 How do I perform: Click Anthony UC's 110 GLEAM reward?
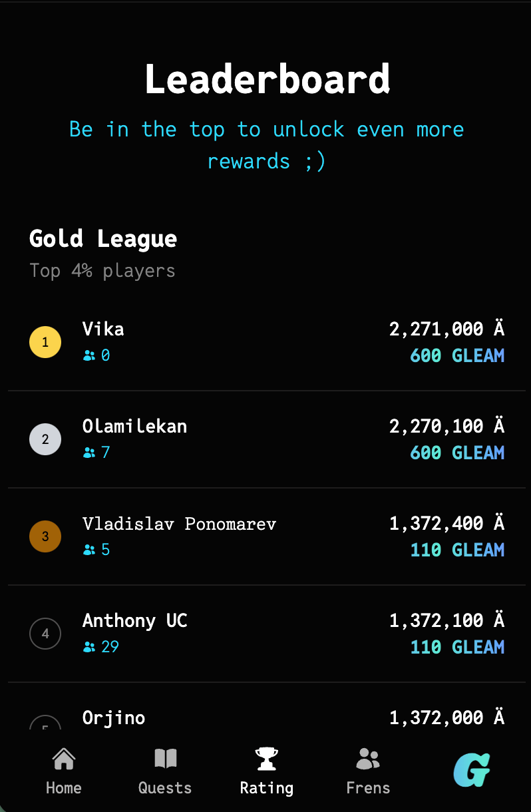pos(457,647)
